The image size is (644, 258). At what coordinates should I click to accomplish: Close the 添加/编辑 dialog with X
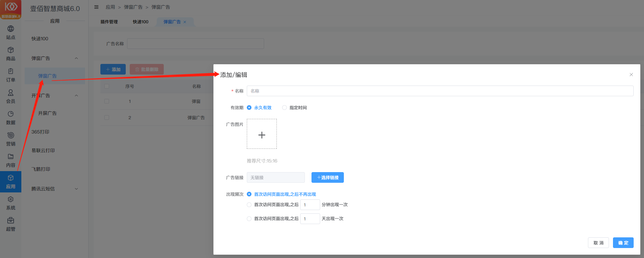pos(631,75)
